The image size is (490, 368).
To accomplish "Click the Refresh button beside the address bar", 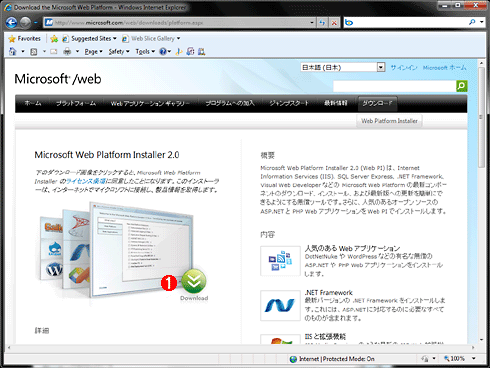I will (x=322, y=23).
